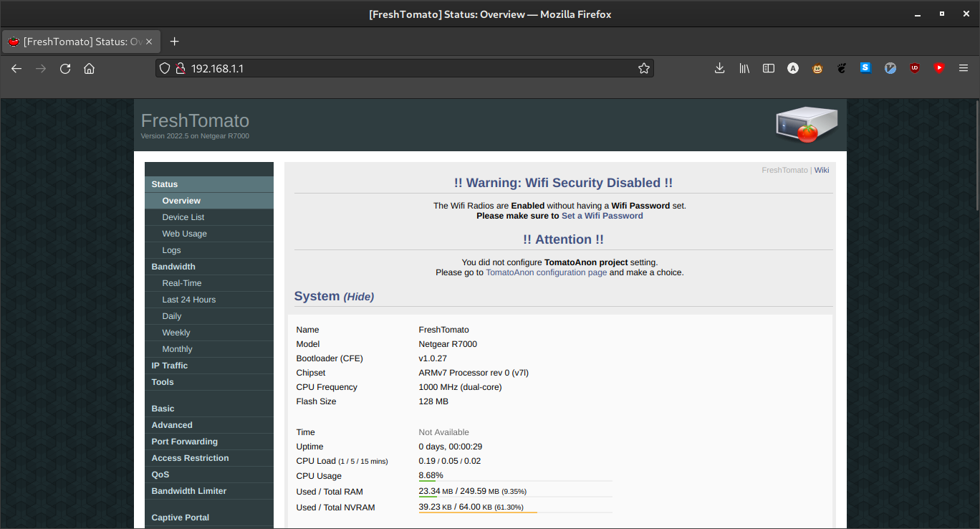Click the FreshTomato link beside Wiki

click(x=784, y=170)
